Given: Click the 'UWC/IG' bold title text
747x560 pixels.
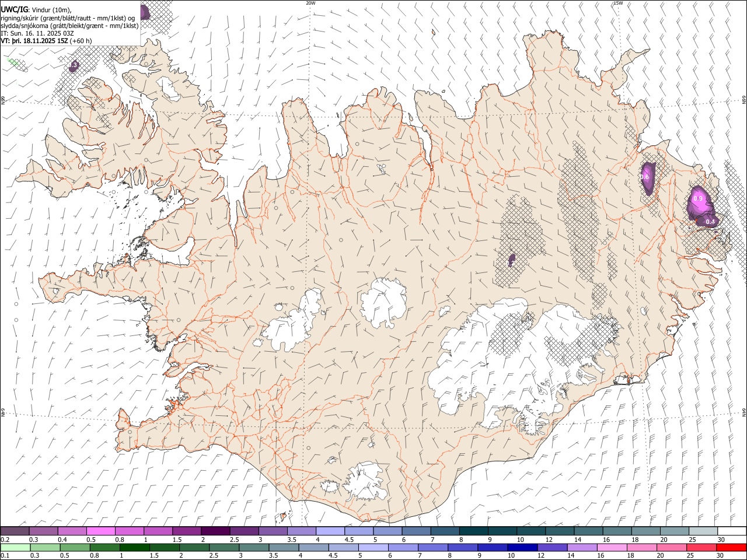Looking at the screenshot, I should click(14, 10).
